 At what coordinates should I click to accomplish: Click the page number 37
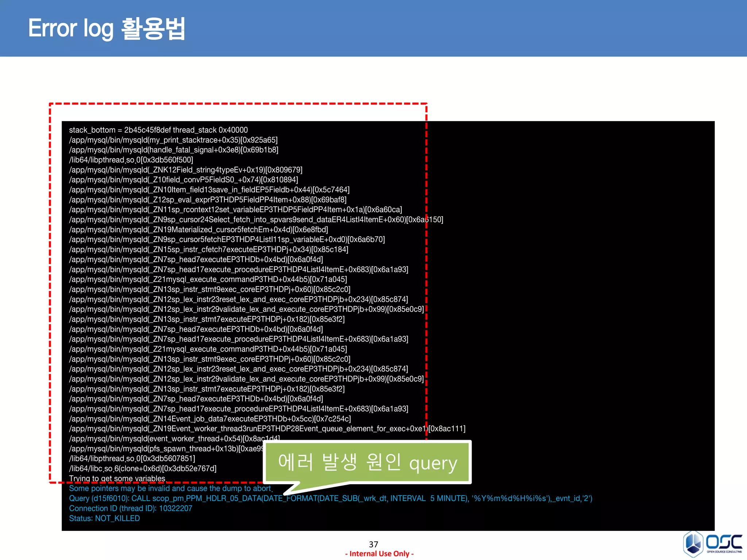[373, 544]
